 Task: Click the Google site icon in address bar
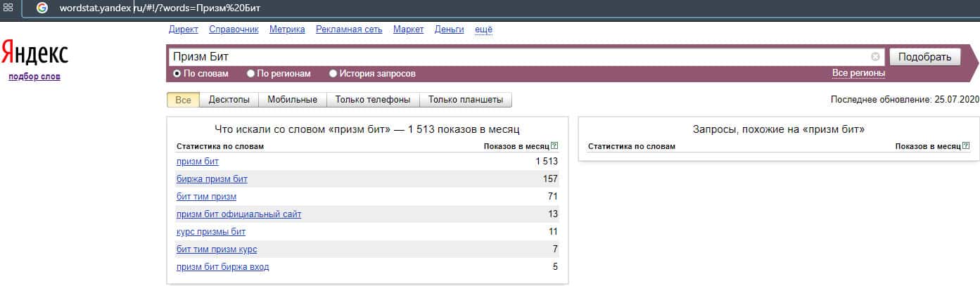point(42,8)
